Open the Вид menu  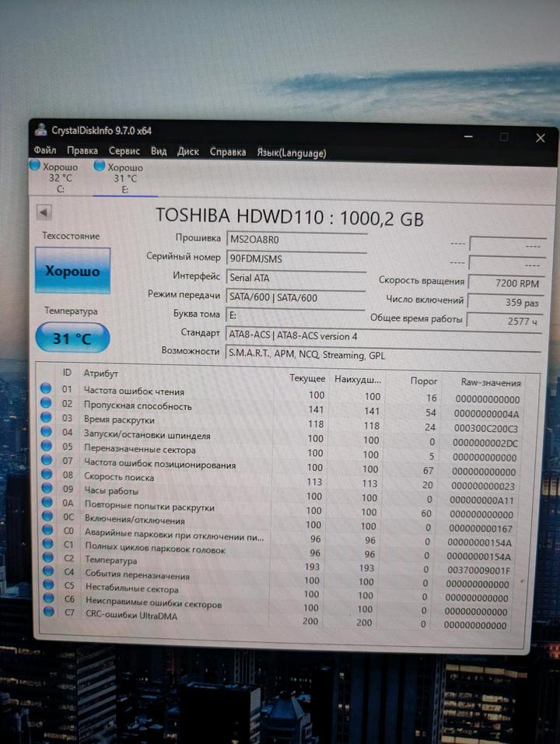pos(159,151)
